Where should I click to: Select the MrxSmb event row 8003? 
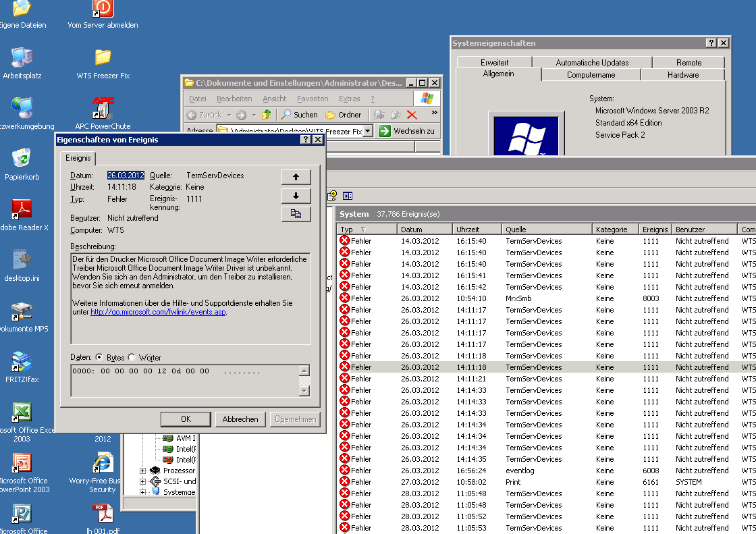546,298
